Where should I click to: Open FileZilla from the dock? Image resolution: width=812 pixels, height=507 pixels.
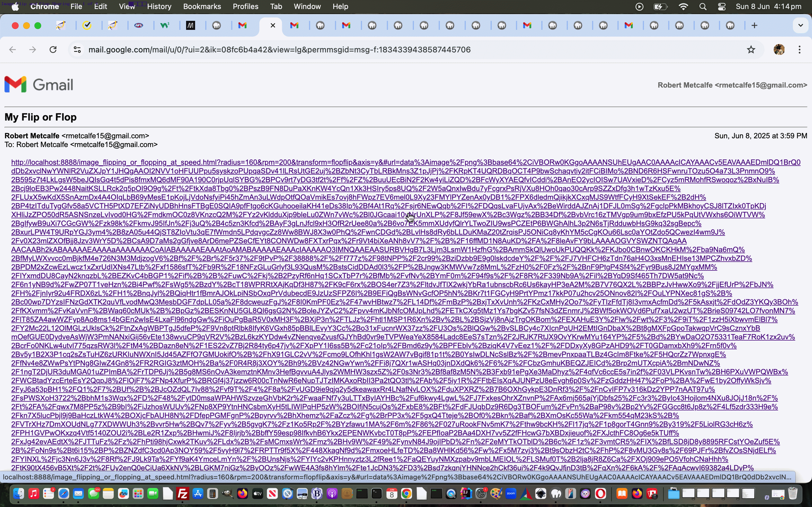182,493
